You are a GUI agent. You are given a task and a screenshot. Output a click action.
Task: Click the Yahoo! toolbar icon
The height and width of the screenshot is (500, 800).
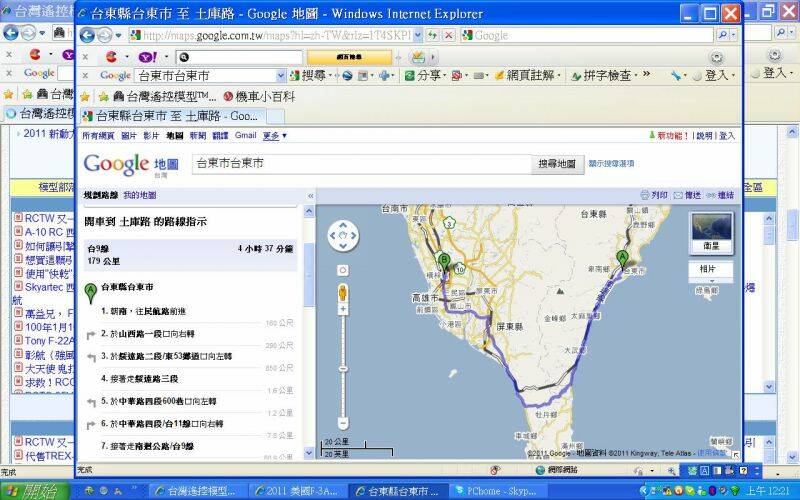coord(147,57)
